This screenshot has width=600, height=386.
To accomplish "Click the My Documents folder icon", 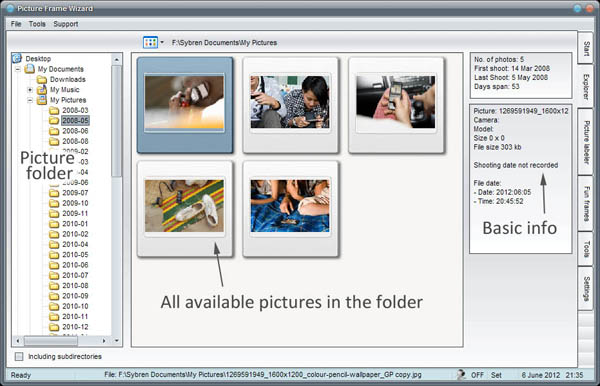I will (x=29, y=69).
